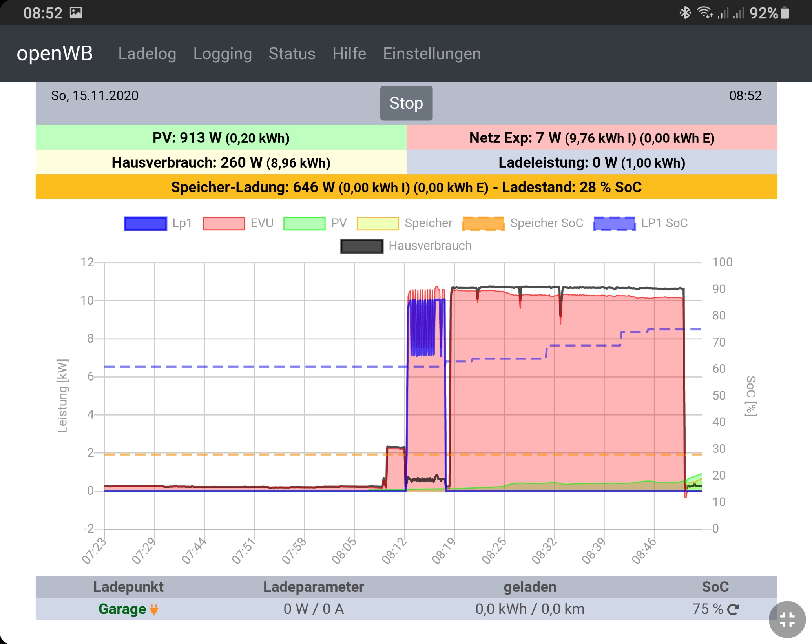
Task: Tap the Bluetooth icon in status bar
Action: 685,13
